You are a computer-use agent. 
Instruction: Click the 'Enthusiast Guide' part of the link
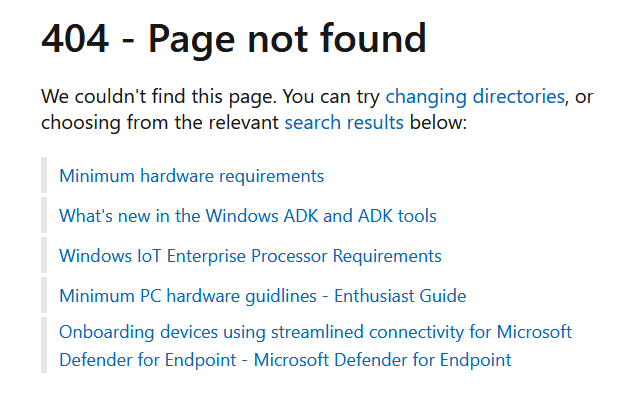tap(401, 296)
